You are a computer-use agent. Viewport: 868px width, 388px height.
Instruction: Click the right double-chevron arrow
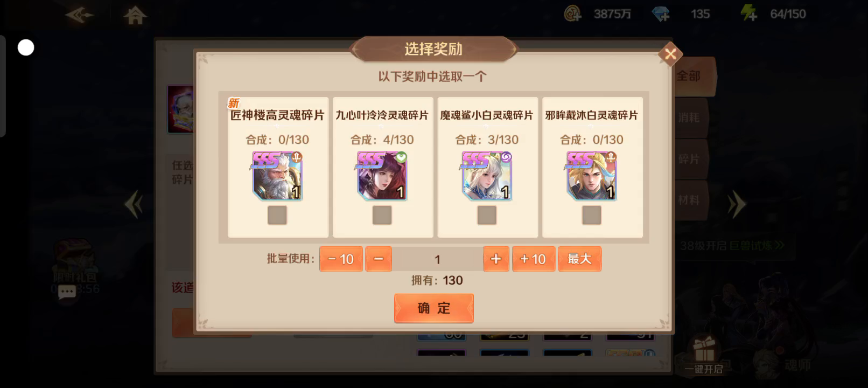[x=736, y=204]
